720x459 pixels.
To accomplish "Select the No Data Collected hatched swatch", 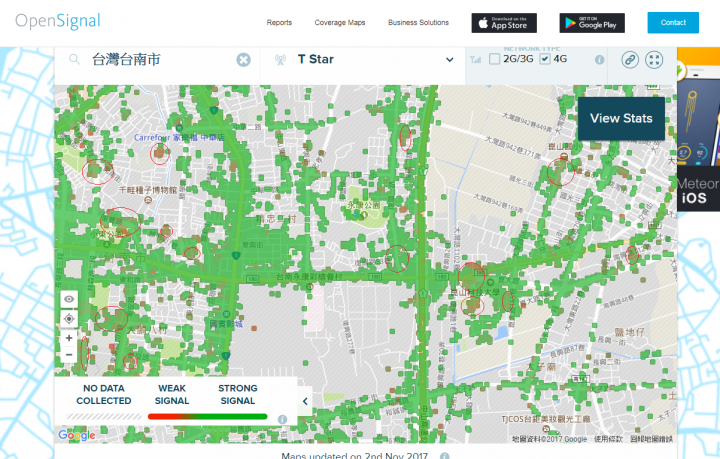I will pyautogui.click(x=104, y=416).
